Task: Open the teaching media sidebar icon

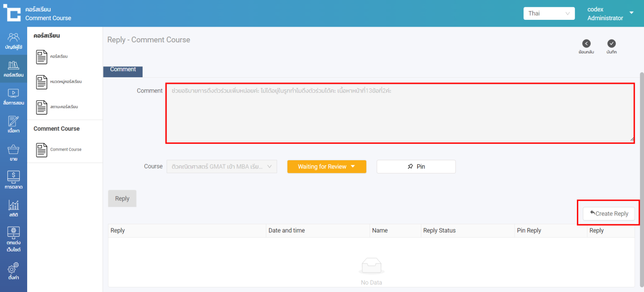Action: pyautogui.click(x=13, y=93)
